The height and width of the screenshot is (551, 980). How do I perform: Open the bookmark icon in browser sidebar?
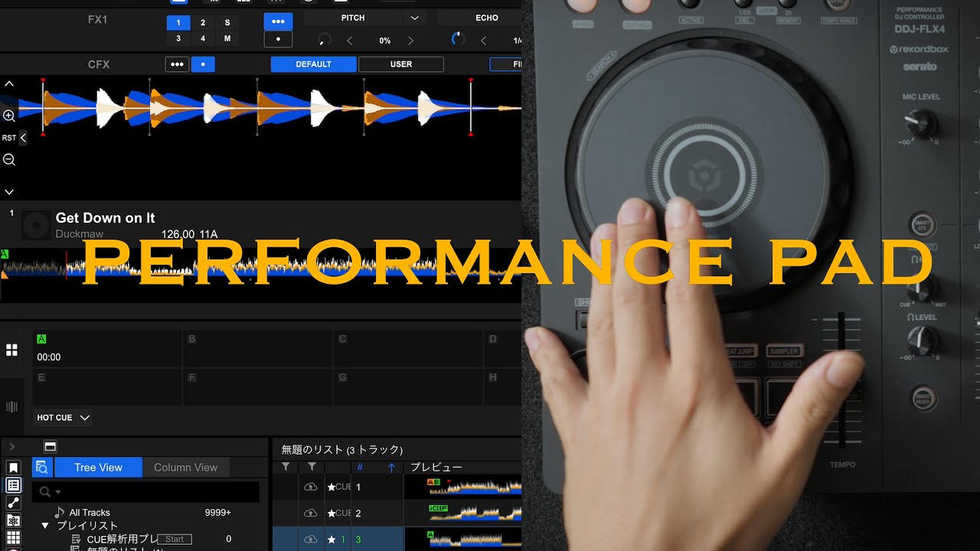[13, 468]
